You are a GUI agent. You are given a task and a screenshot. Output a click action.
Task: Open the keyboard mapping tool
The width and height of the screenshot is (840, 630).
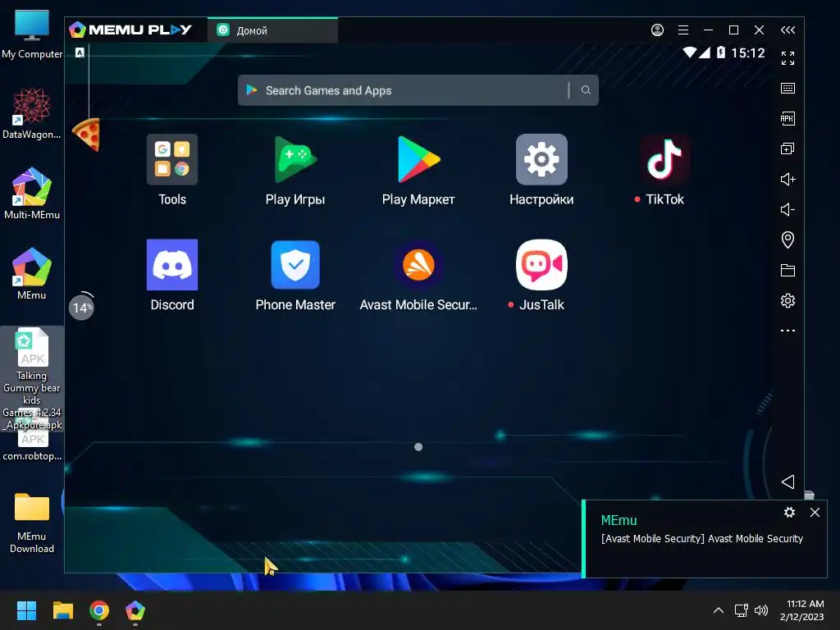(x=787, y=89)
